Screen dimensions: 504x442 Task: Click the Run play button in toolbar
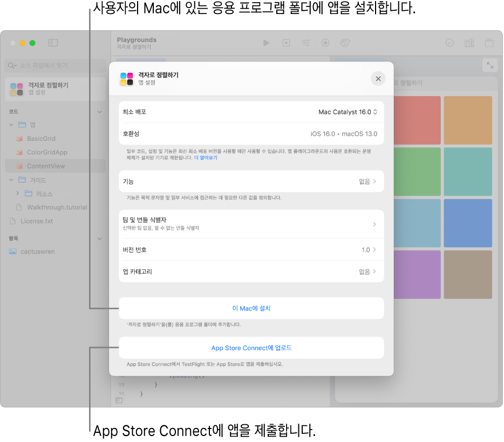coord(266,43)
